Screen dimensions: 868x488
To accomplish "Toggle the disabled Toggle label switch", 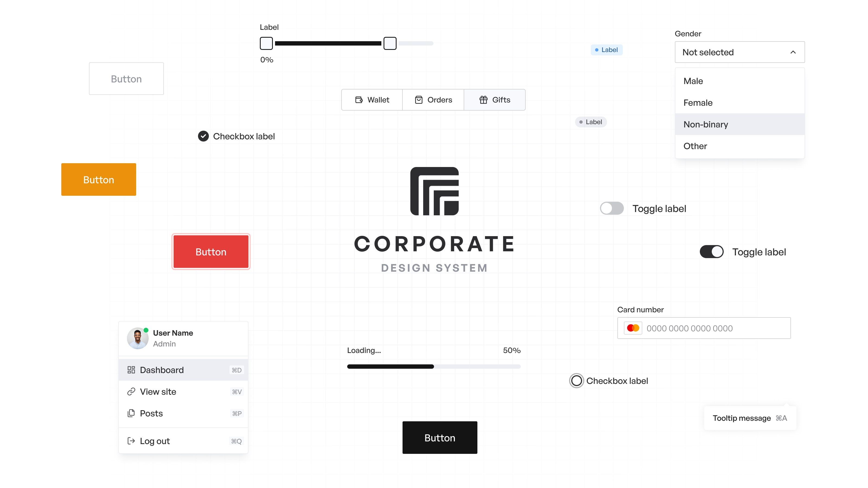I will 612,208.
